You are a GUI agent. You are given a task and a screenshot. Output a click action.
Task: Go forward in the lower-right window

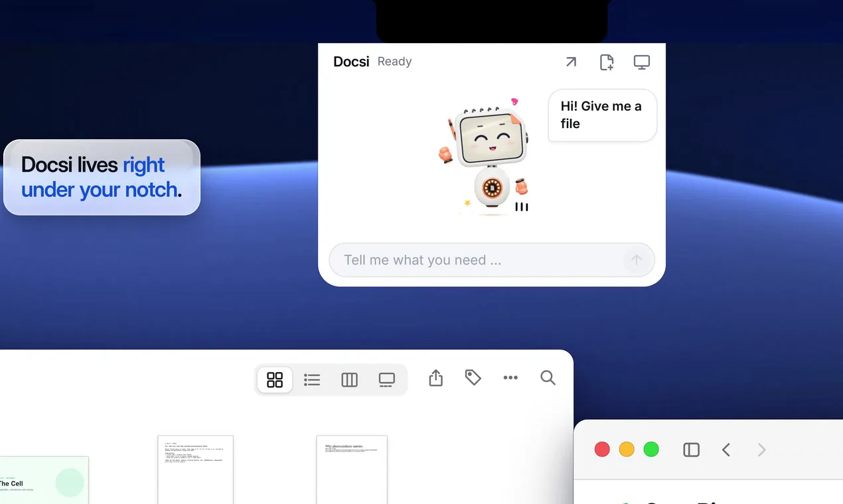point(761,450)
